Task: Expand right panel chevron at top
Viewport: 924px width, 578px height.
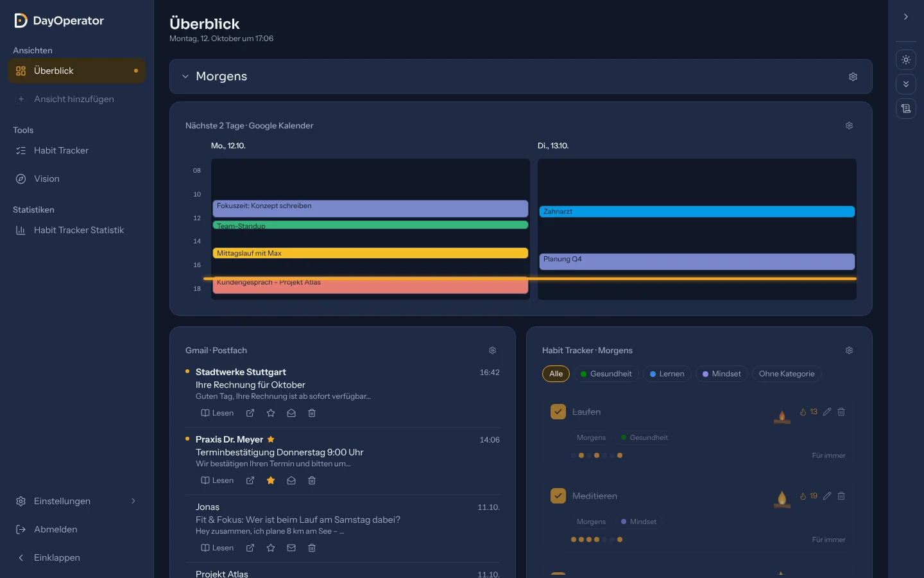Action: pyautogui.click(x=906, y=17)
